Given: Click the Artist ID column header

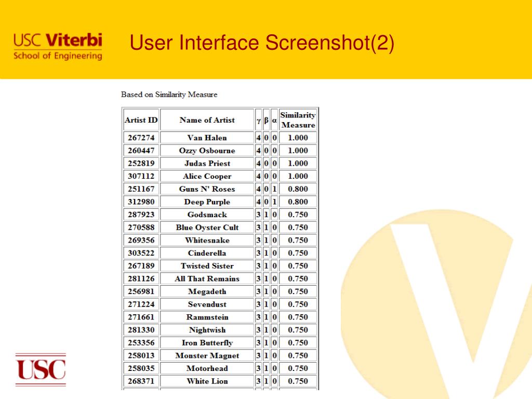Looking at the screenshot, I should [x=141, y=120].
